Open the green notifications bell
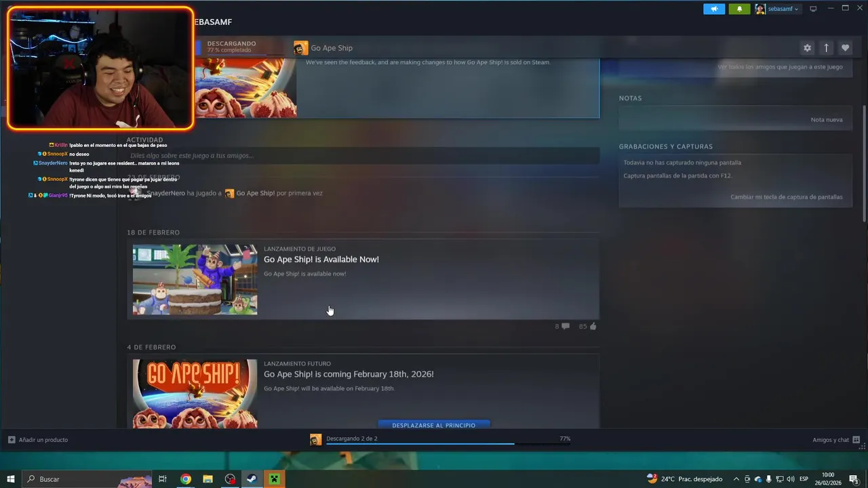This screenshot has width=868, height=488. point(739,9)
